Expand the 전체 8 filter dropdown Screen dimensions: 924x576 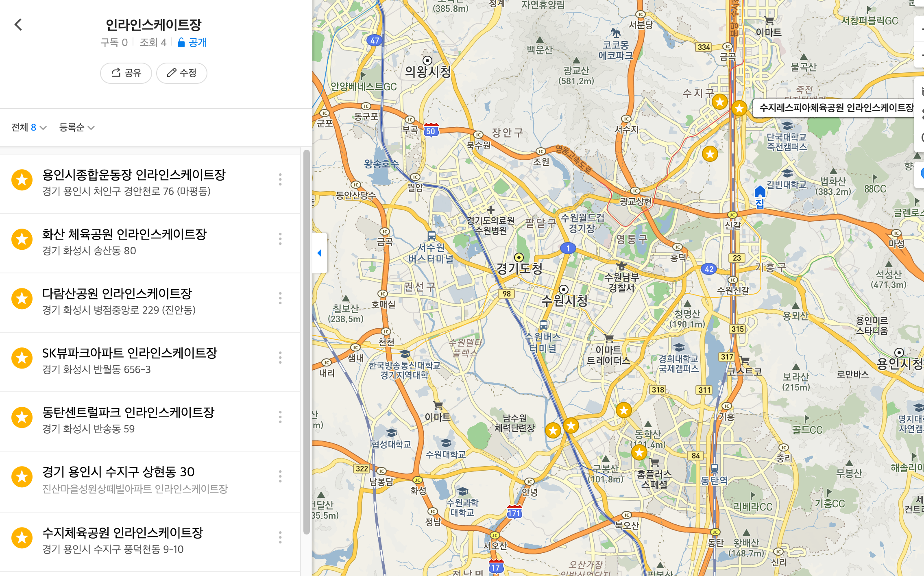tap(28, 128)
